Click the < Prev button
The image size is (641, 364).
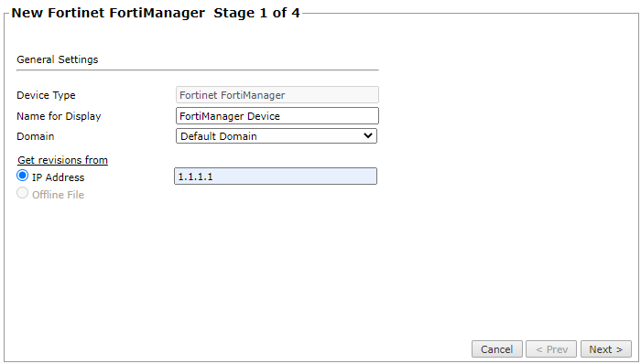click(551, 349)
